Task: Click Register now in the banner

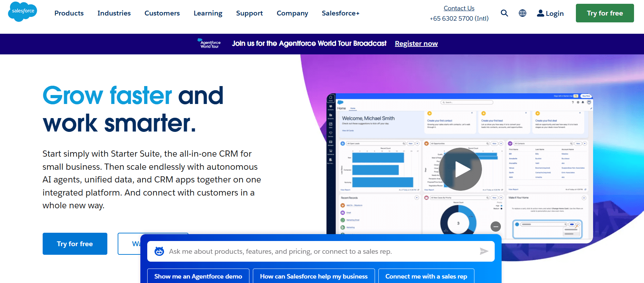Action: [x=416, y=44]
